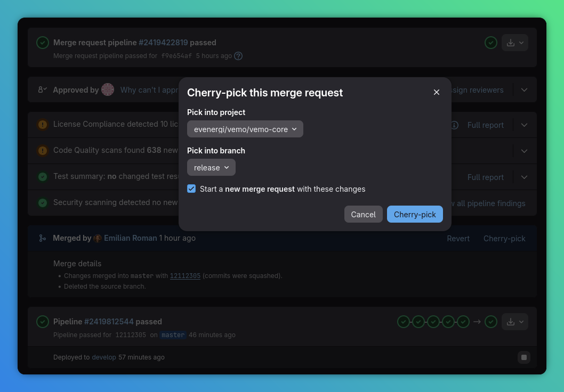Click the green passed icon on merge request pipeline
Screen dimensions: 564x392
(43, 43)
